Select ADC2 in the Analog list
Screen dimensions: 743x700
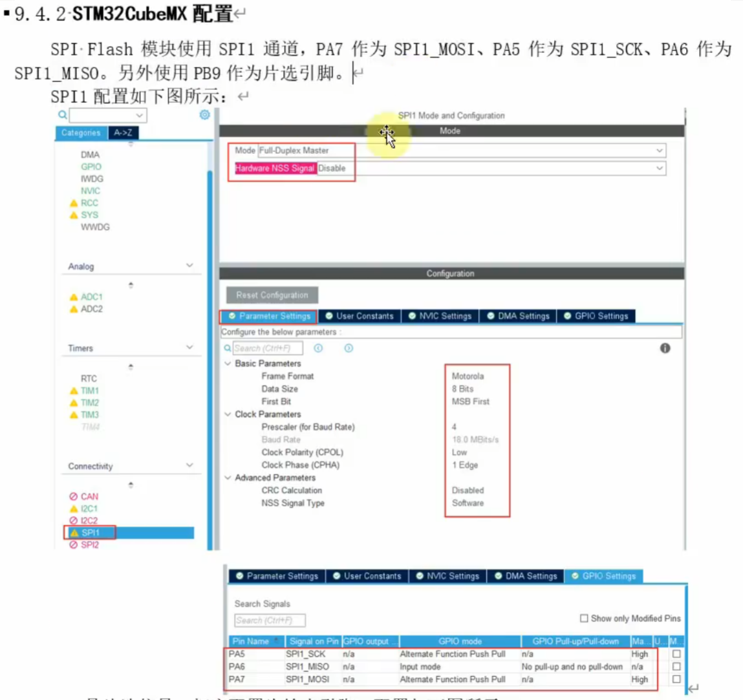click(91, 309)
